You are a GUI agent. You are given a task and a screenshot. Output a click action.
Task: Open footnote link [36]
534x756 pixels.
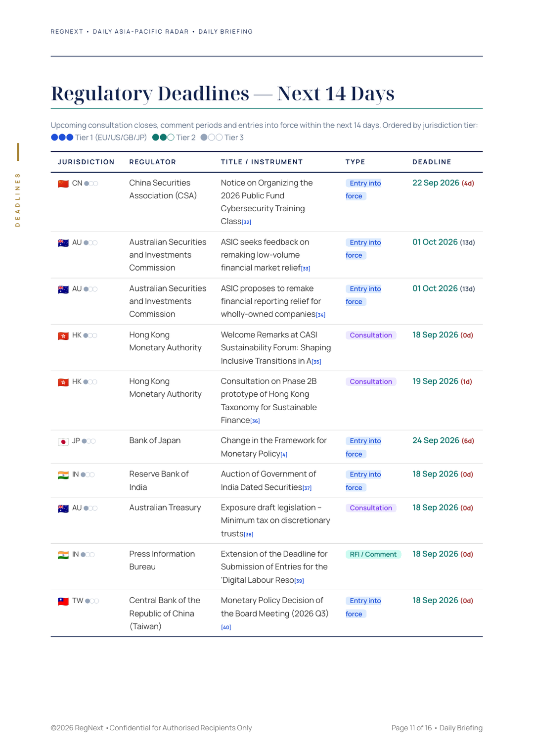point(255,421)
